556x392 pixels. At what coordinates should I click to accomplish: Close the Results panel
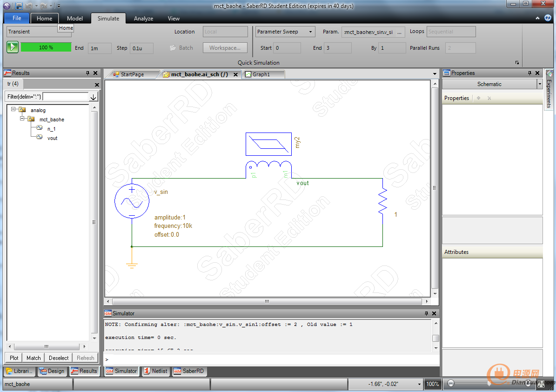pos(95,73)
